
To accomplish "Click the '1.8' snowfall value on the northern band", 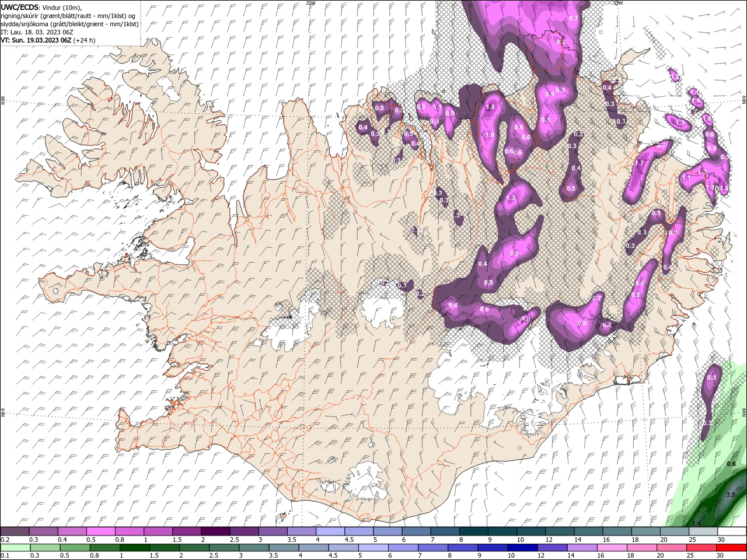I will click(490, 107).
